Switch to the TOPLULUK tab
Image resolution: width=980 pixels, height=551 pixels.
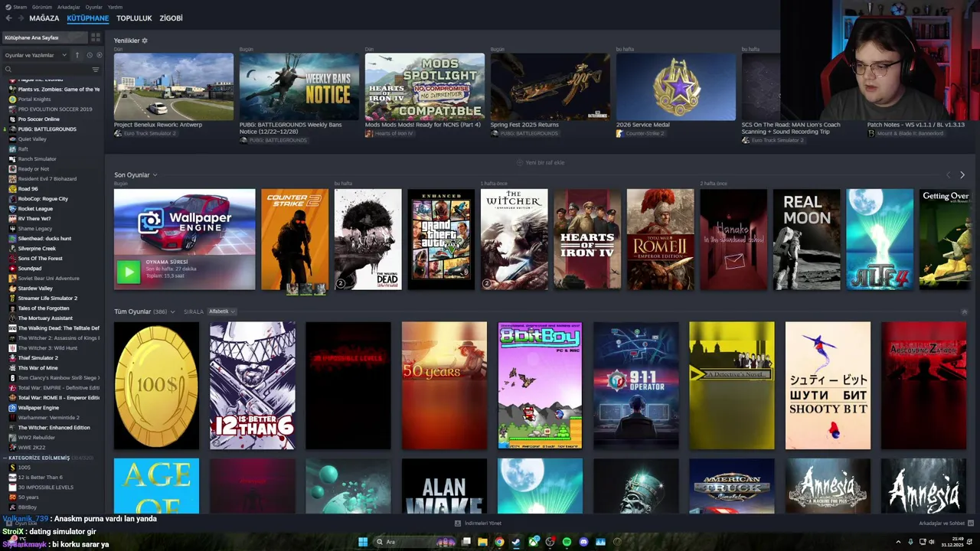[134, 18]
